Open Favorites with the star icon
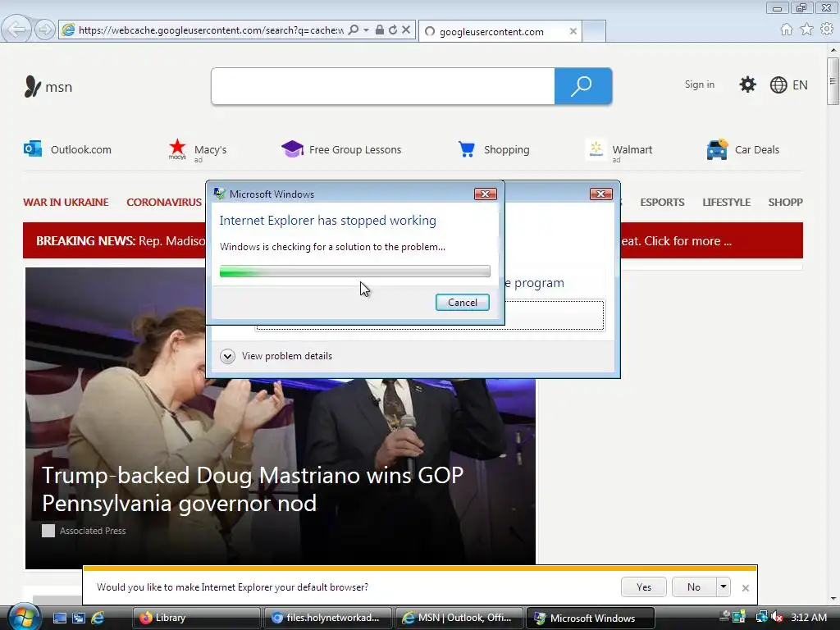This screenshot has width=840, height=630. tap(806, 30)
